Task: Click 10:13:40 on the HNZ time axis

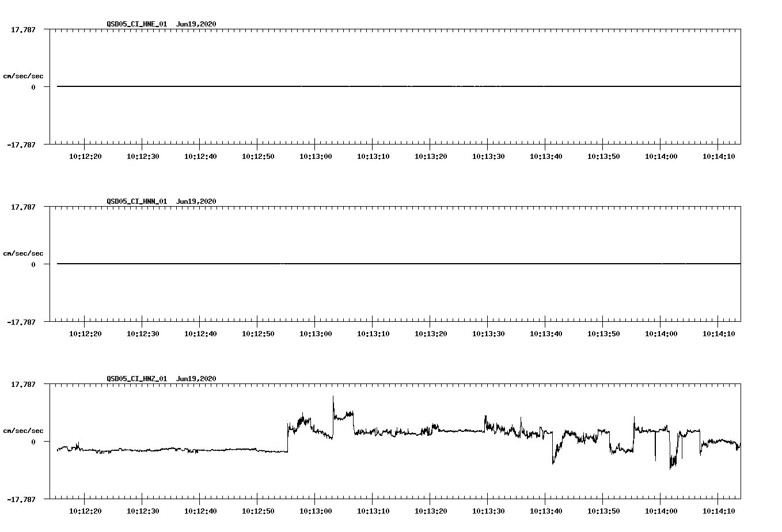Action: (546, 511)
